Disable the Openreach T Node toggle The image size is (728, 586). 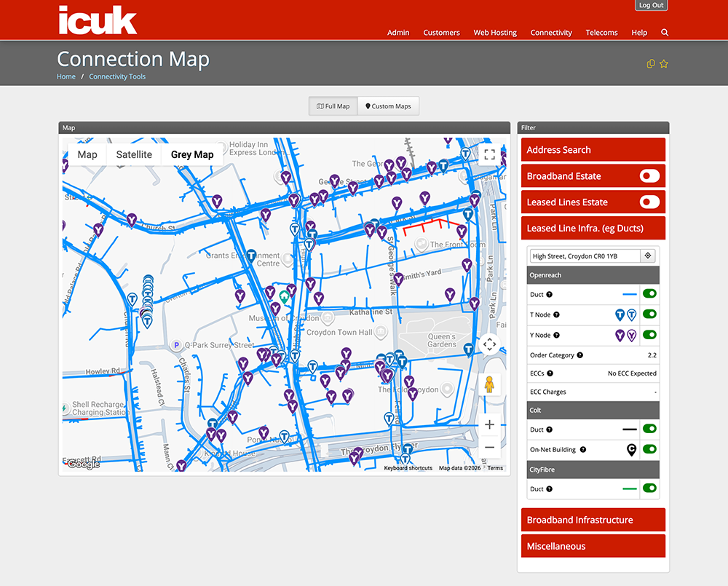[x=649, y=314]
